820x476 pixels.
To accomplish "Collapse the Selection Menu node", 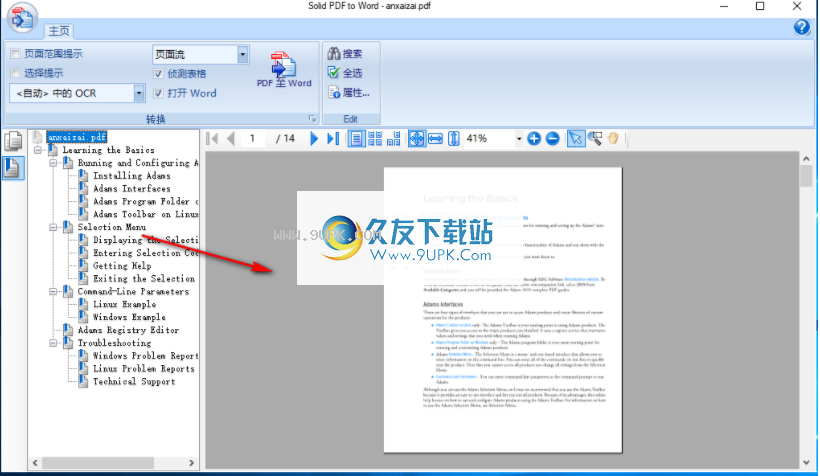I will click(53, 227).
